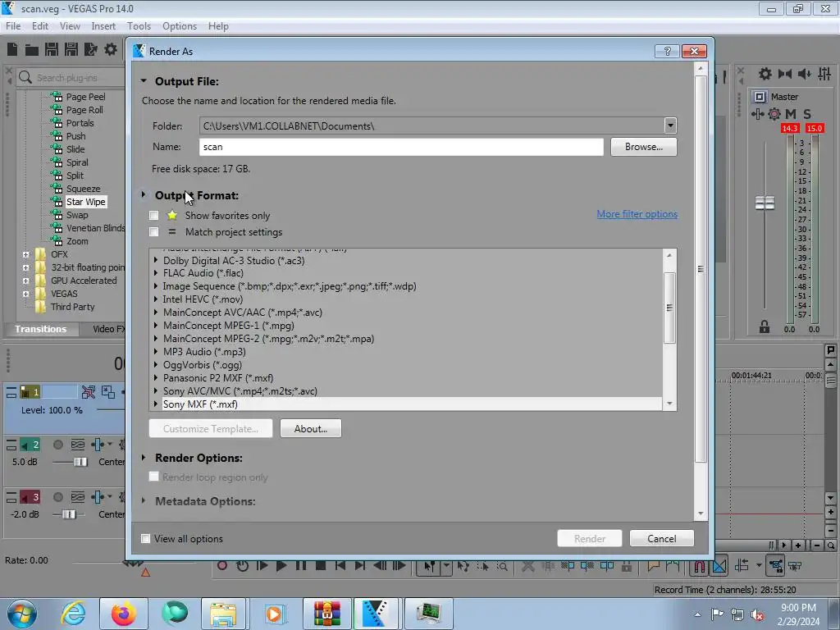Switch to the Transitions tab
Screen dimensions: 840x630
tap(41, 329)
